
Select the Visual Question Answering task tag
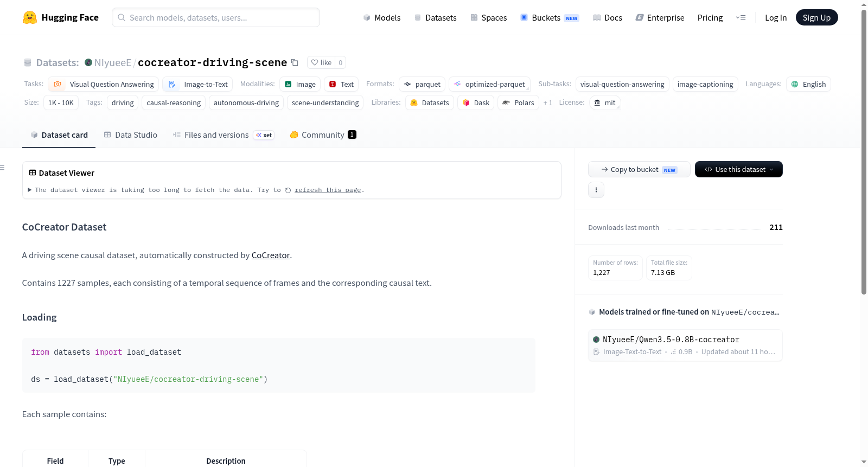(104, 84)
